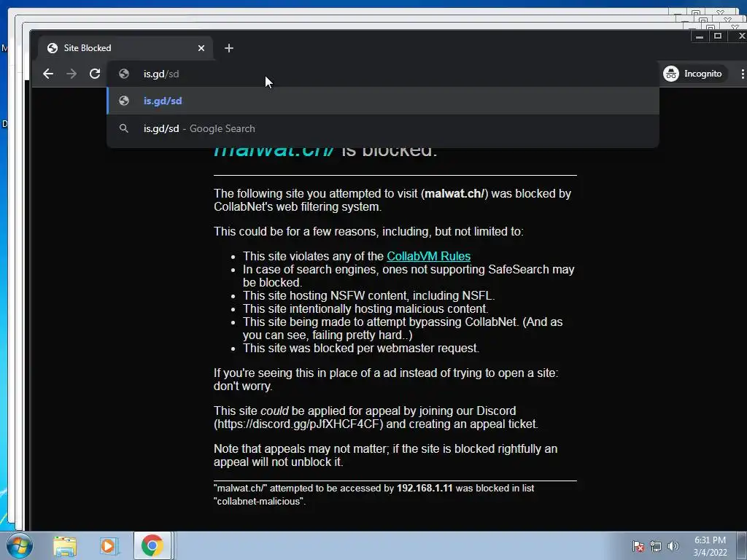The height and width of the screenshot is (560, 747).
Task: Click the globe icon in address bar
Action: click(x=124, y=74)
